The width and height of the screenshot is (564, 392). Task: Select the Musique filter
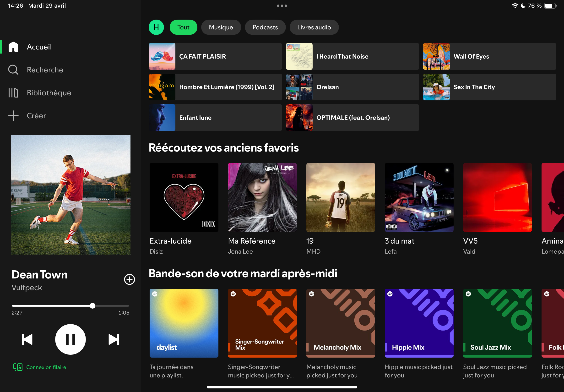[x=221, y=27]
